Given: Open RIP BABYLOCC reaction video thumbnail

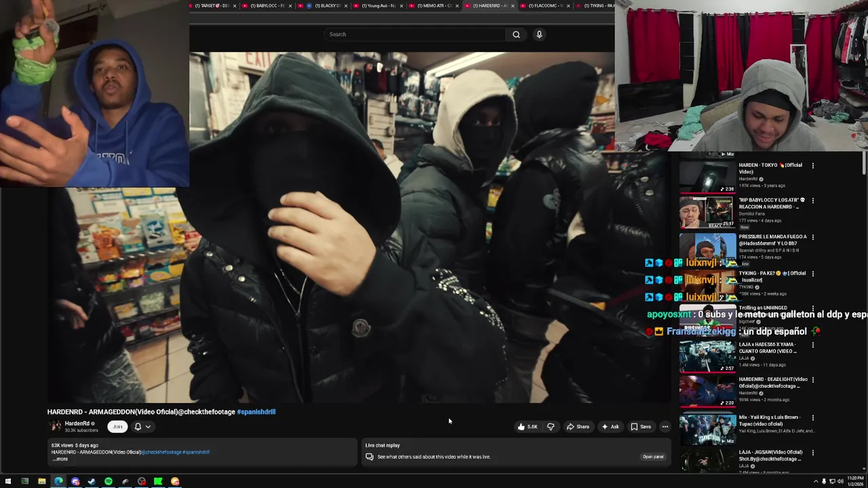Looking at the screenshot, I should pos(707,213).
